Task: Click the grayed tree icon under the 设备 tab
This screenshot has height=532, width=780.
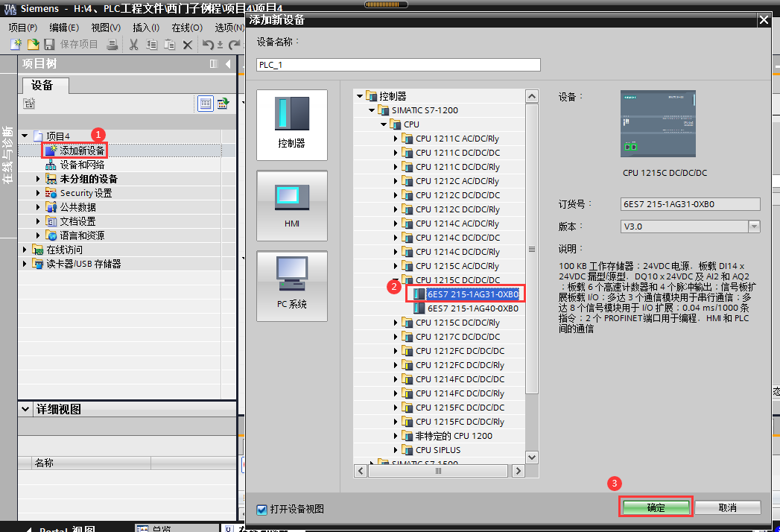Action: pos(29,104)
